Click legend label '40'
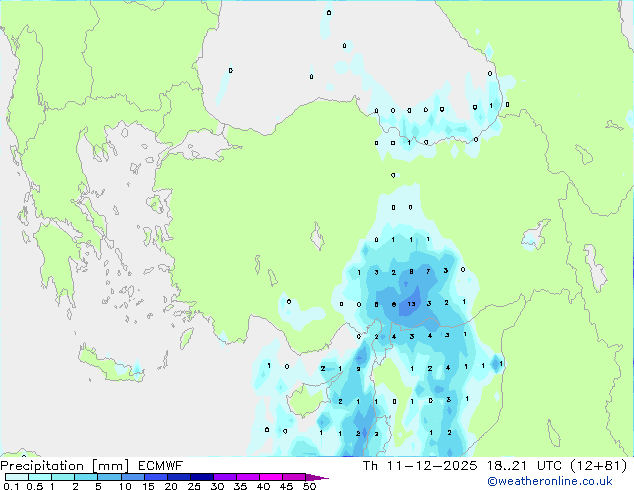The height and width of the screenshot is (490, 634). (x=263, y=486)
